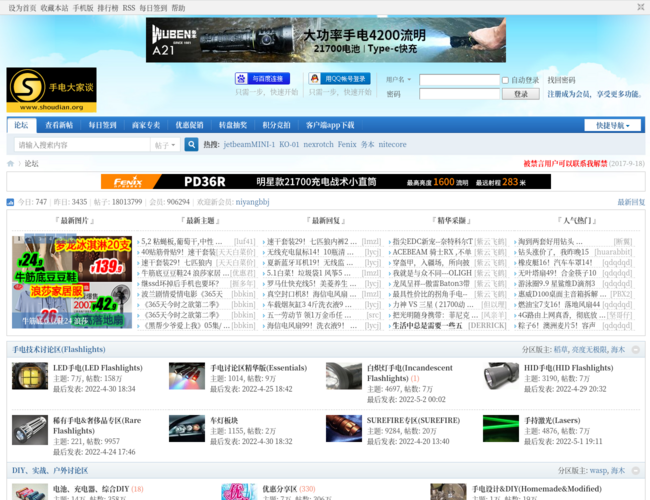Click 收藏本站 in top bar
The width and height of the screenshot is (650, 500).
54,8
